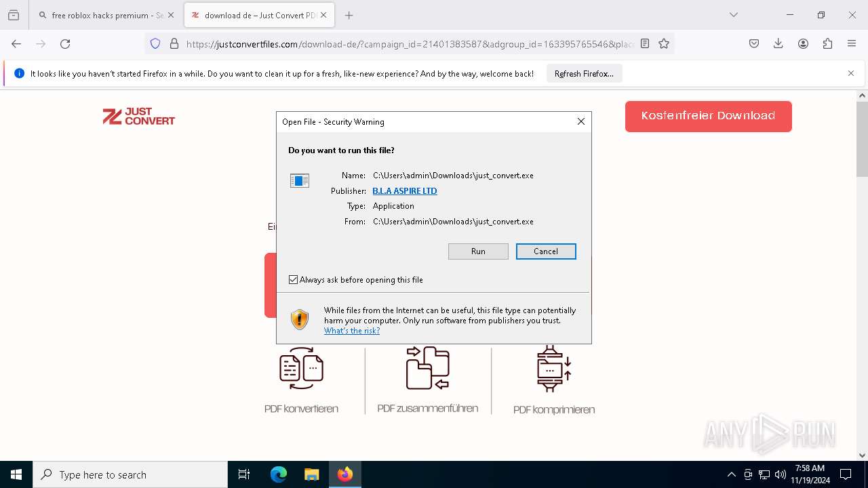Click the PDF zusammenführen icon
Screen dimensions: 868x488
(x=428, y=368)
